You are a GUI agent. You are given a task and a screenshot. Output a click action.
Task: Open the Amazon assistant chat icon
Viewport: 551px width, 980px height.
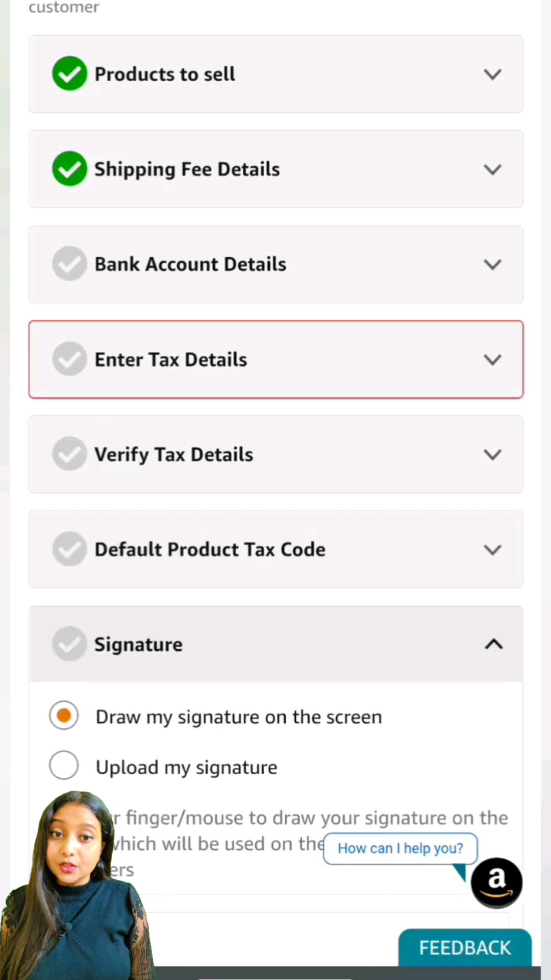click(496, 883)
